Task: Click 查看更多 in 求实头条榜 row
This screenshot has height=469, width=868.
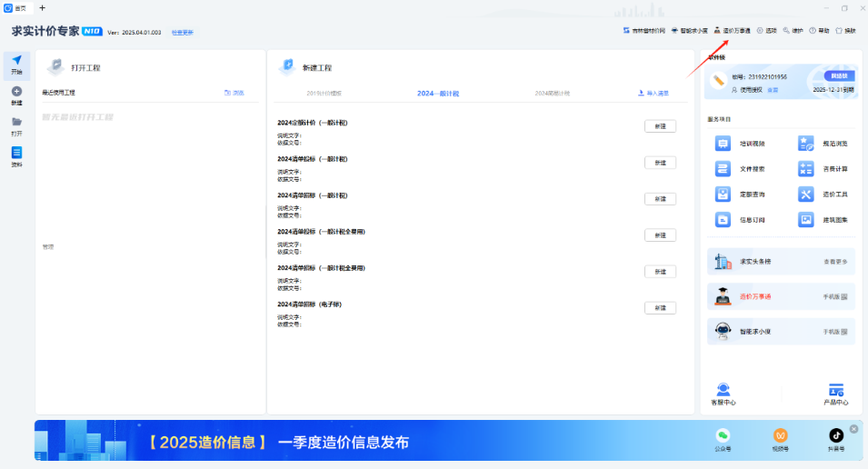Action: point(835,262)
